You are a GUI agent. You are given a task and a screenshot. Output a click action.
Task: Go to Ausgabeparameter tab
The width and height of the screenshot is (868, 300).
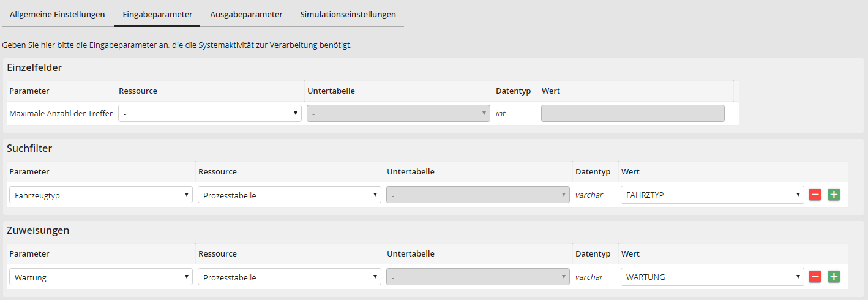point(246,14)
